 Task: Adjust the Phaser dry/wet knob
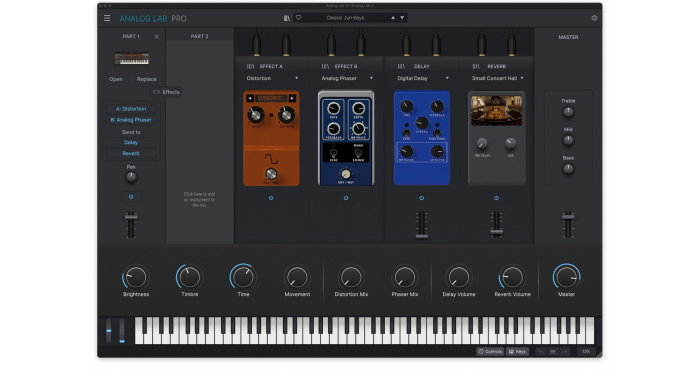click(x=346, y=174)
